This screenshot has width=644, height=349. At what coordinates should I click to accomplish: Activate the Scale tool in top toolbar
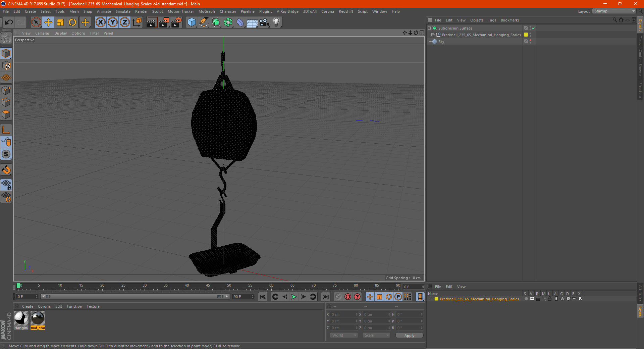[60, 22]
